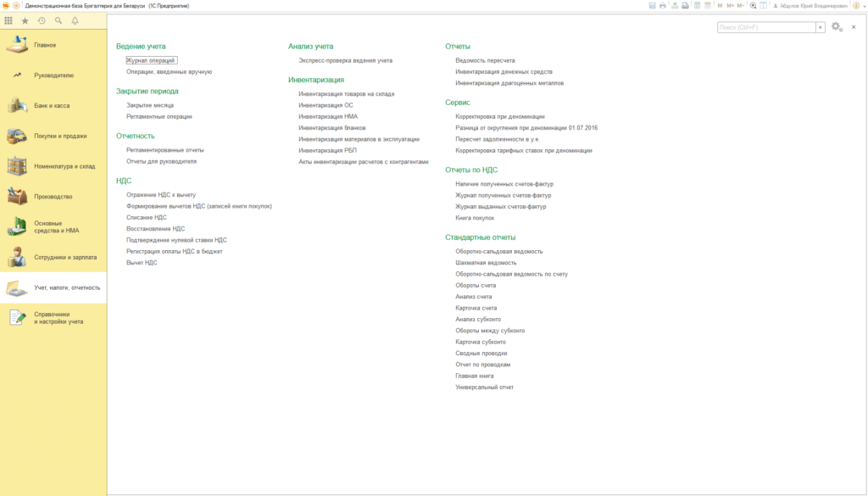The width and height of the screenshot is (868, 496).
Task: Open the main menu dropdown beside 1C logo
Action: [x=16, y=6]
